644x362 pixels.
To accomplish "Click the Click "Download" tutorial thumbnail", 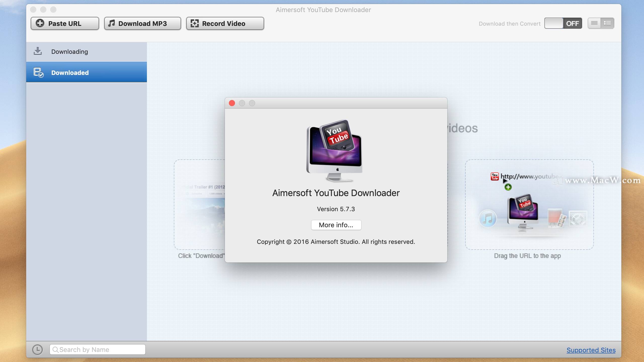I will point(199,204).
